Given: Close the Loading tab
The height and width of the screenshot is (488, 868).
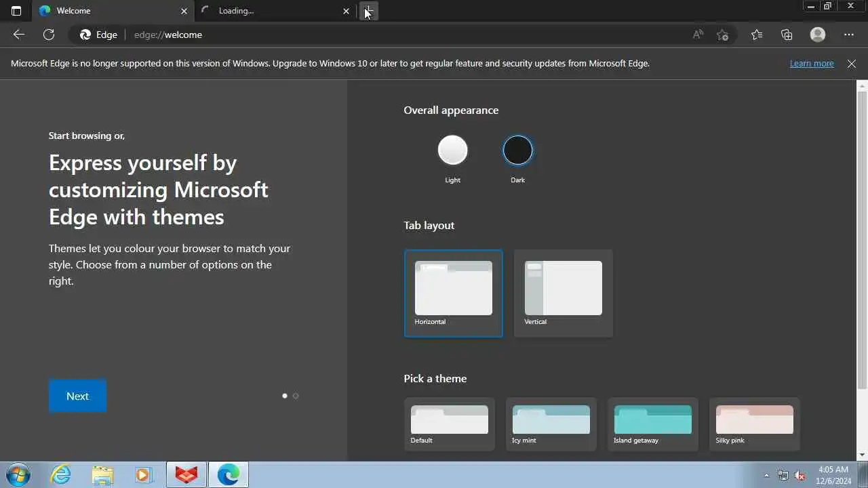Looking at the screenshot, I should (346, 11).
